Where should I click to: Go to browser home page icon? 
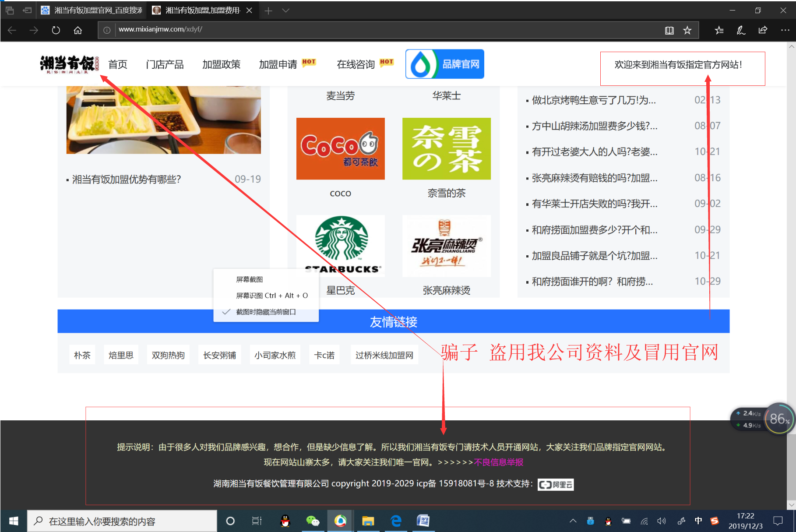click(77, 30)
